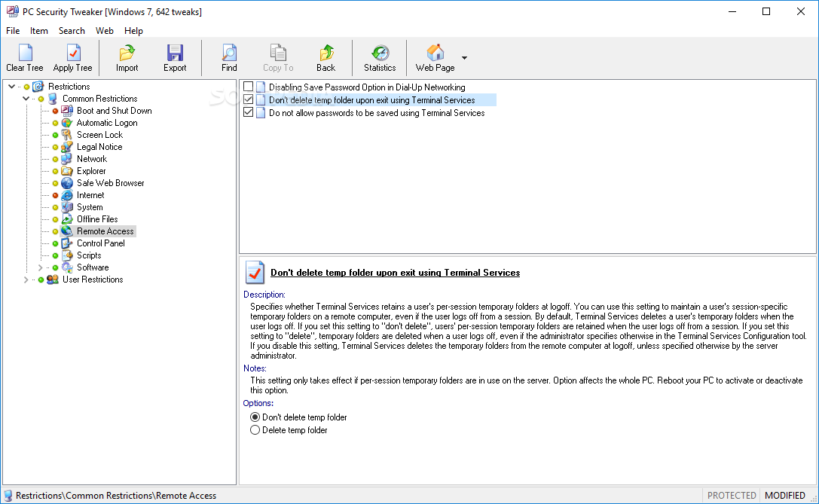The width and height of the screenshot is (819, 504).
Task: Open the File menu
Action: click(x=13, y=31)
